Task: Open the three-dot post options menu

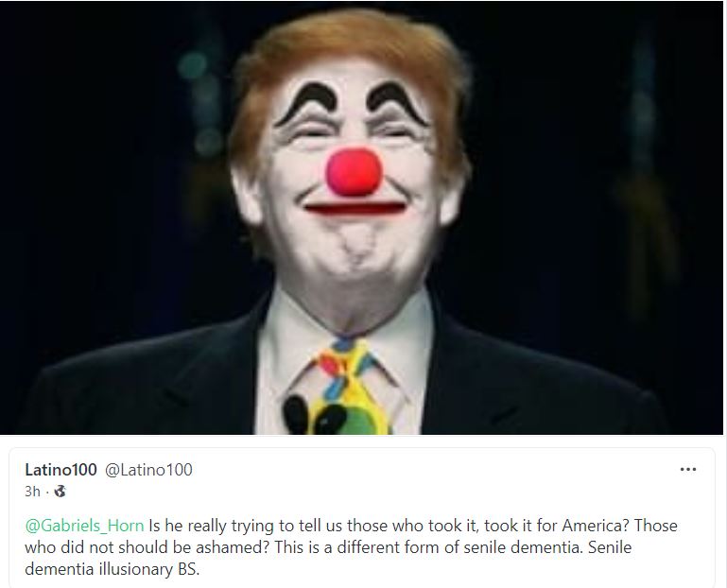Action: 687,470
